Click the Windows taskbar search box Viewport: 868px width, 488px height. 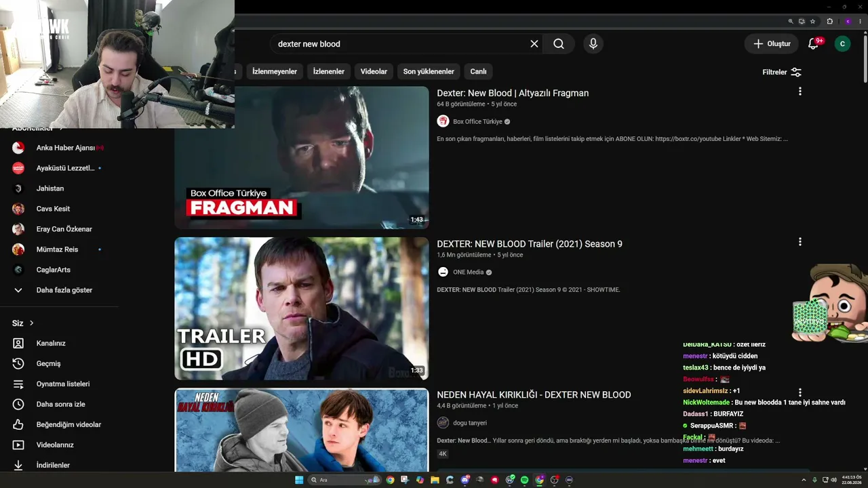click(344, 480)
